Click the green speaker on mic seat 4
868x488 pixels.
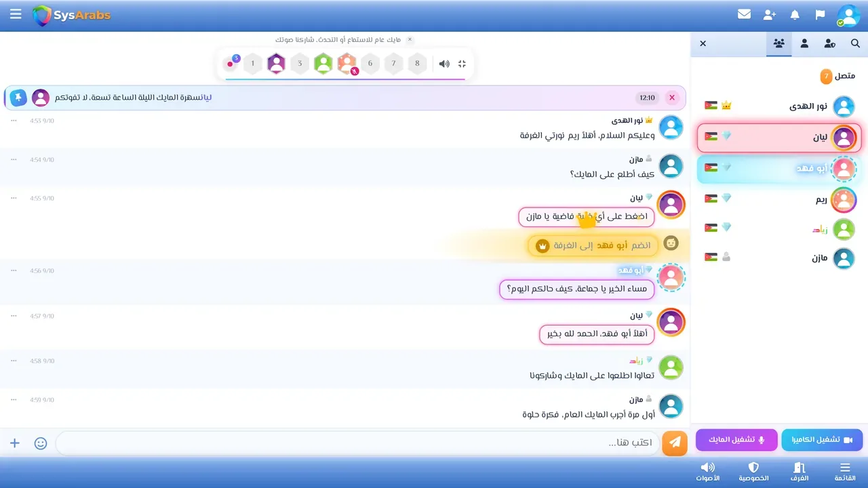coord(323,64)
